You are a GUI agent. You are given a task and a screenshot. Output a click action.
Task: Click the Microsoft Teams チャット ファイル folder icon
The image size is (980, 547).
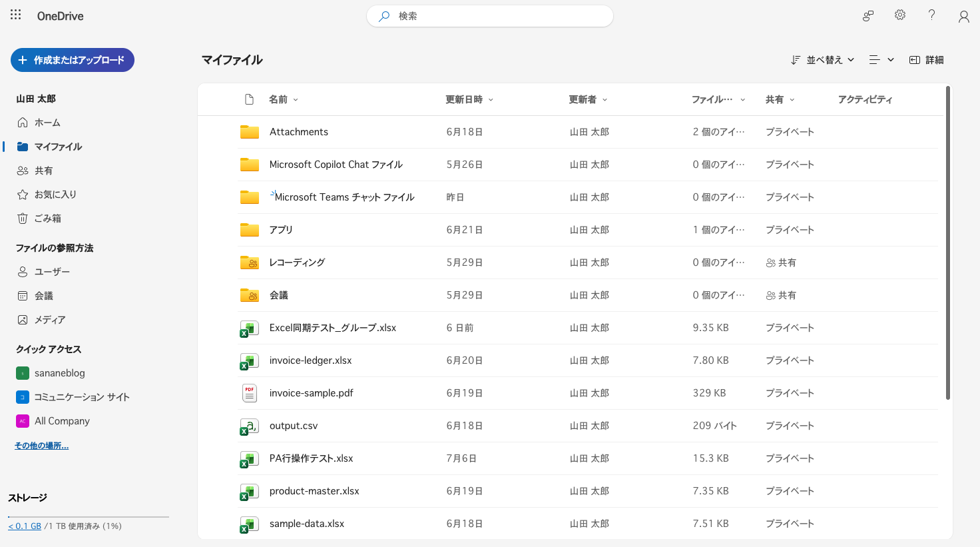[x=250, y=197]
